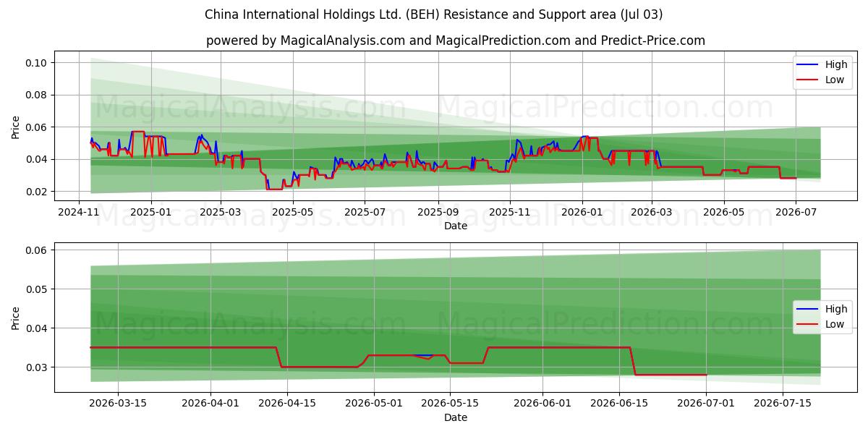868x434 pixels.
Task: Click the 2025-09 tick label
Action: click(x=438, y=212)
